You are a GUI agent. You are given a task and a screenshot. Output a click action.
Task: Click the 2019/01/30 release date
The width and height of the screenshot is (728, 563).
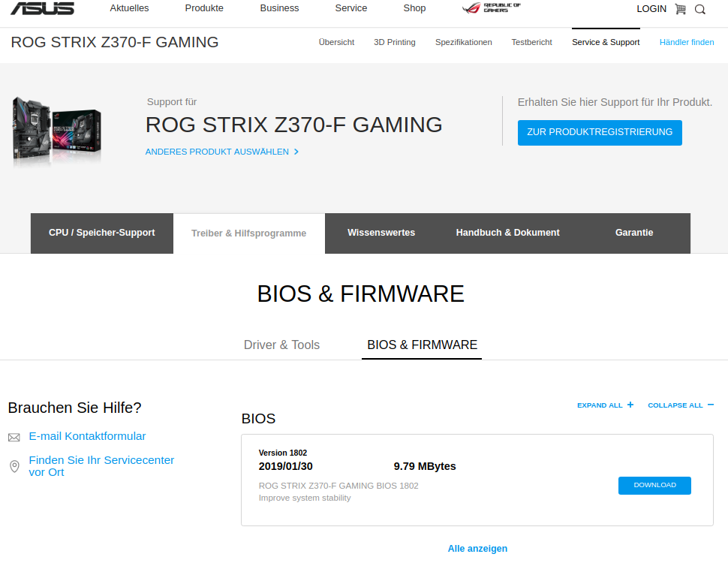click(x=285, y=466)
